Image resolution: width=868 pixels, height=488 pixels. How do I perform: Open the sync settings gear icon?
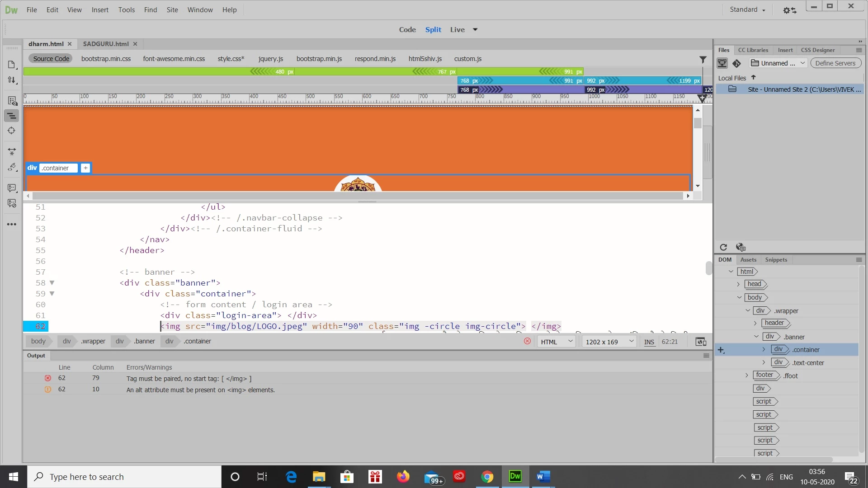[x=789, y=10]
